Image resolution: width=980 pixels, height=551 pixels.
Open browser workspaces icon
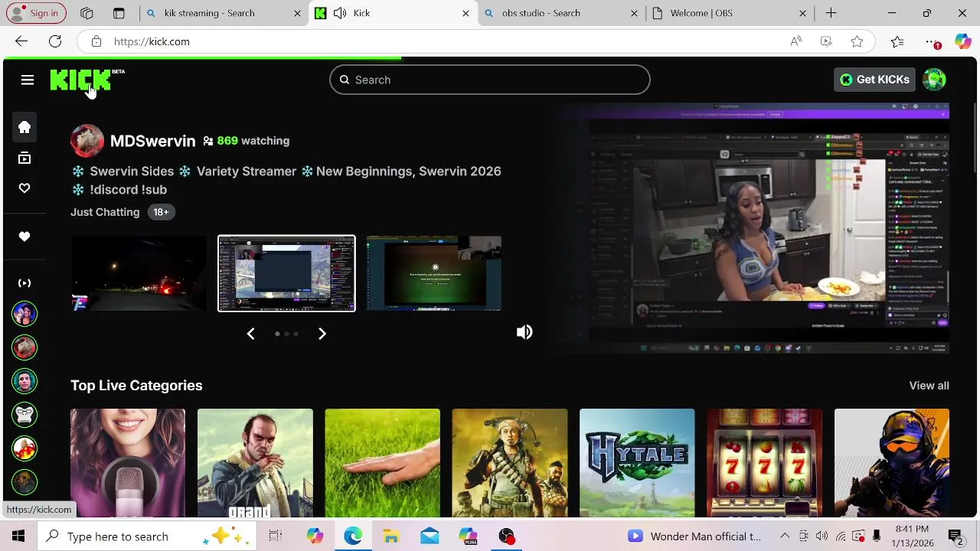[x=87, y=13]
